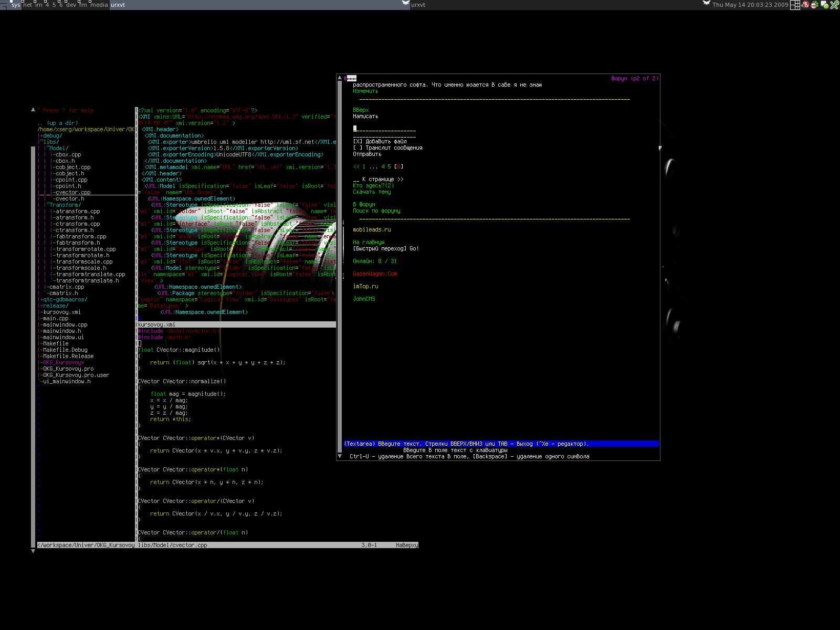The width and height of the screenshot is (840, 630).
Task: Follow the 'На главную' link
Action: [369, 243]
